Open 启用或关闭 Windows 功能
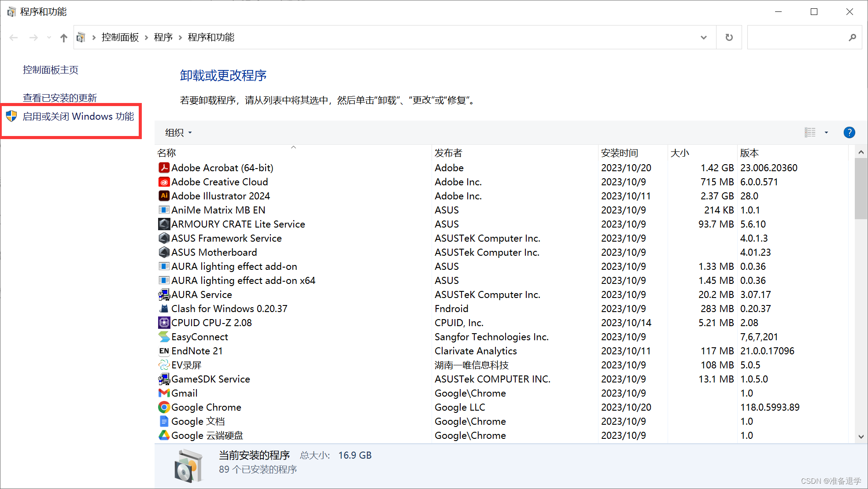Image resolution: width=868 pixels, height=489 pixels. point(78,117)
